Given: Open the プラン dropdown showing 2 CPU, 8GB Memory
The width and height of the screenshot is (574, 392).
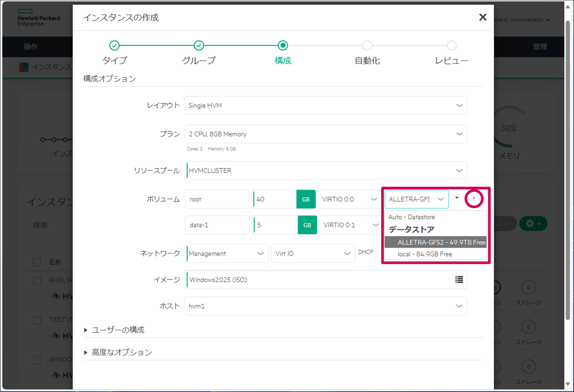Looking at the screenshot, I should coord(325,134).
